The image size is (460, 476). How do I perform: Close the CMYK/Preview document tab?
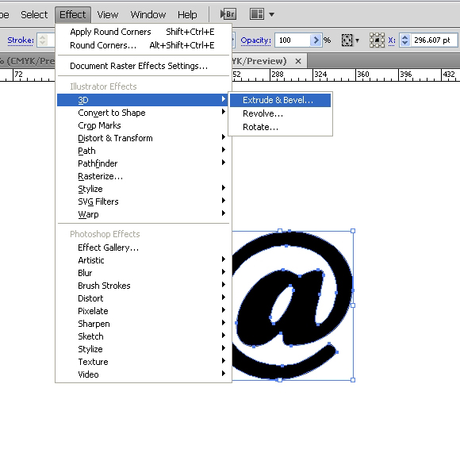[298, 61]
